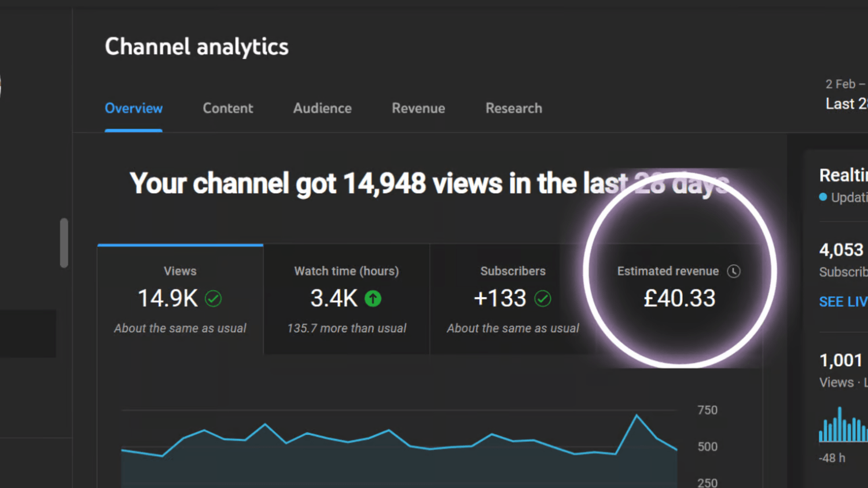Go to the Research tab
Image resolution: width=868 pixels, height=488 pixels.
514,108
